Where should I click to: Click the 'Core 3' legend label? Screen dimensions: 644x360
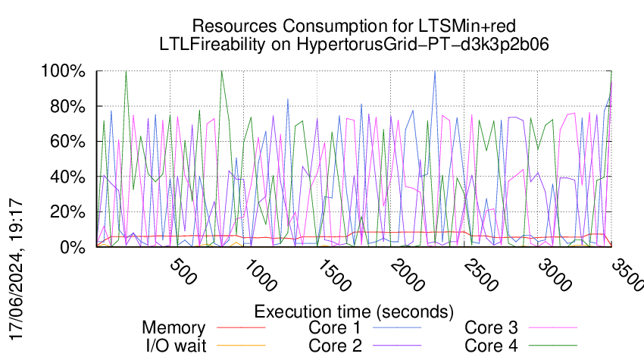coord(491,328)
